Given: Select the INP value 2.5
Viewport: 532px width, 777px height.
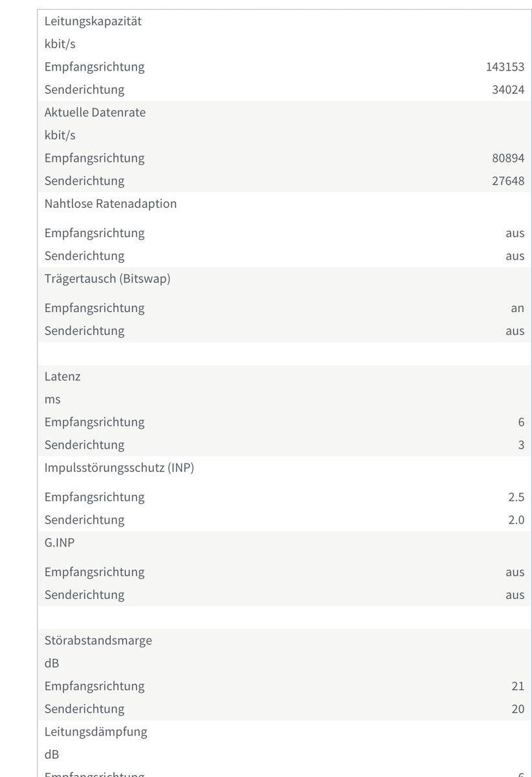Looking at the screenshot, I should point(516,497).
